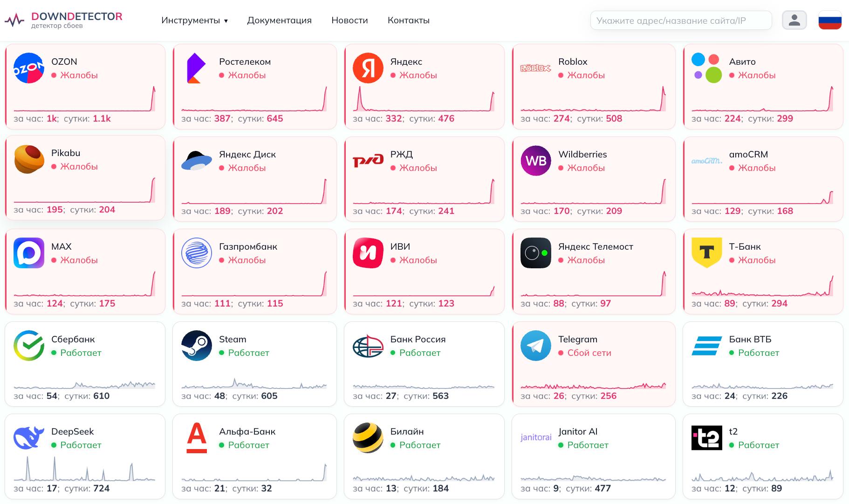
Task: Go to the Новости page
Action: click(x=349, y=20)
